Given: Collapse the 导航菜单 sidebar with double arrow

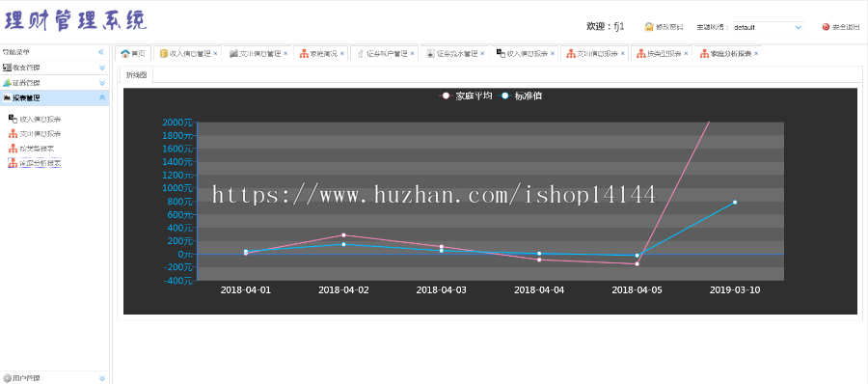Looking at the screenshot, I should [x=101, y=52].
